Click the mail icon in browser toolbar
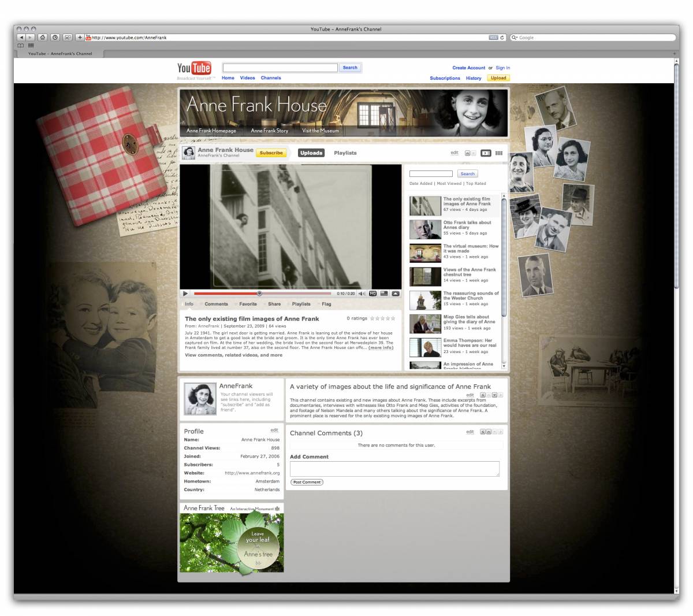The image size is (693, 616). coord(68,38)
